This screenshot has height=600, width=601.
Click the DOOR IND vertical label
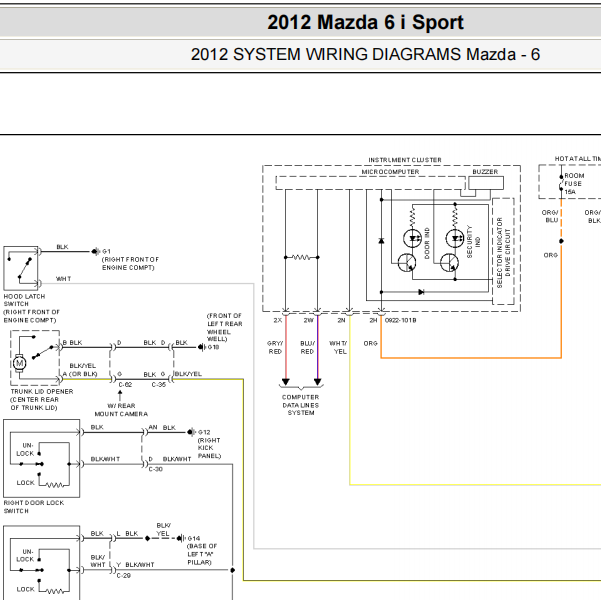pos(427,243)
